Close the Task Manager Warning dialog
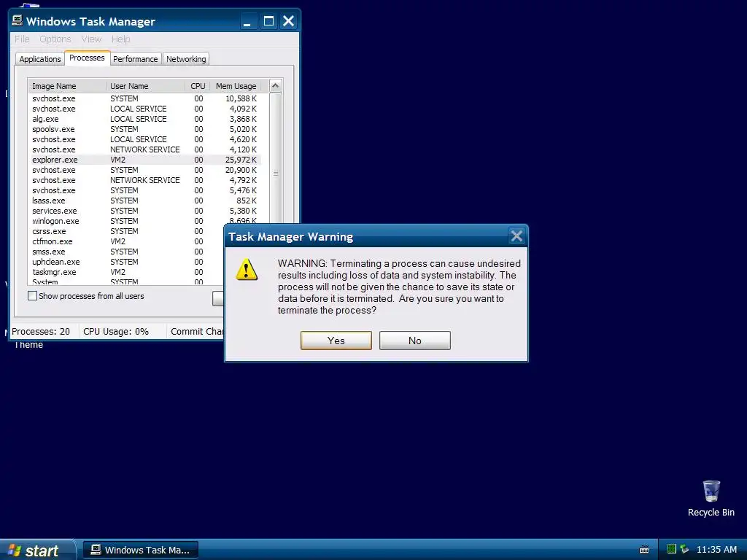Screen dimensions: 747x560 [516, 236]
